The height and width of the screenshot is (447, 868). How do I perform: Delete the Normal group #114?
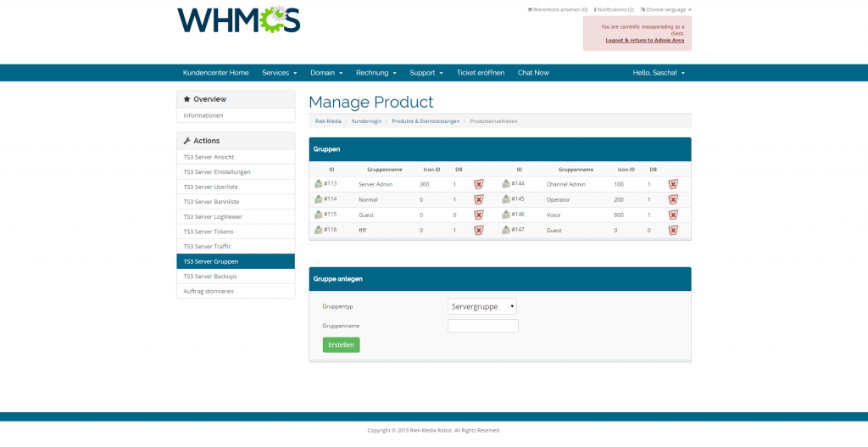coord(478,199)
